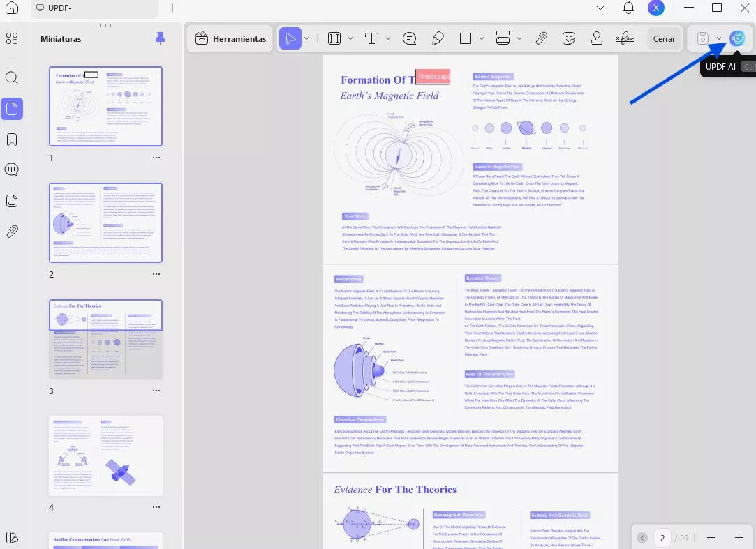
Task: Select the rectangle shape tool
Action: click(x=466, y=38)
